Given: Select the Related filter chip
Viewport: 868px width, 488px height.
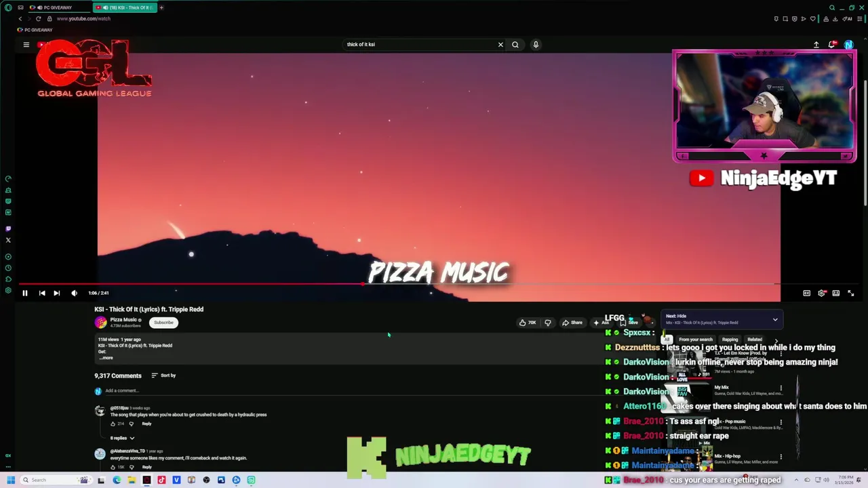Looking at the screenshot, I should point(755,340).
